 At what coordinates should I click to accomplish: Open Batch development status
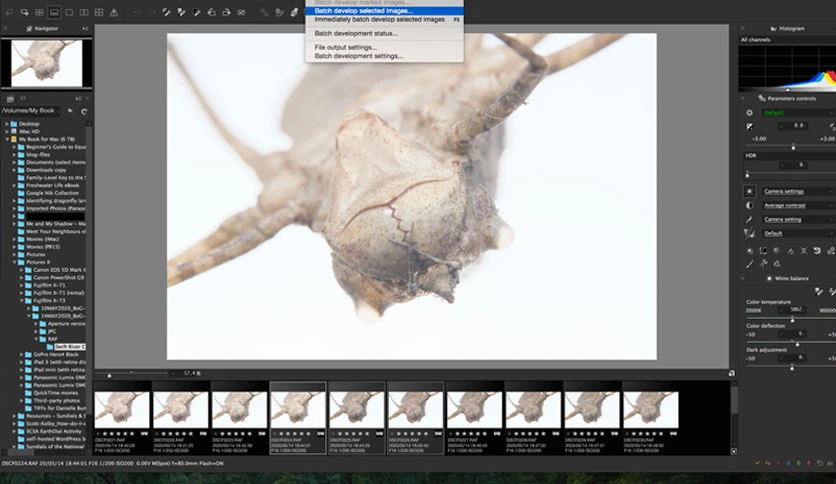click(x=384, y=33)
